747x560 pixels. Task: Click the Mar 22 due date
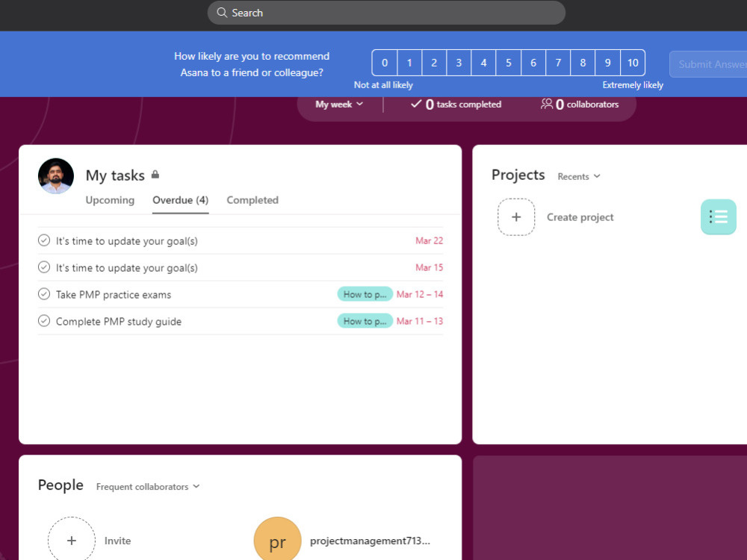[430, 240]
